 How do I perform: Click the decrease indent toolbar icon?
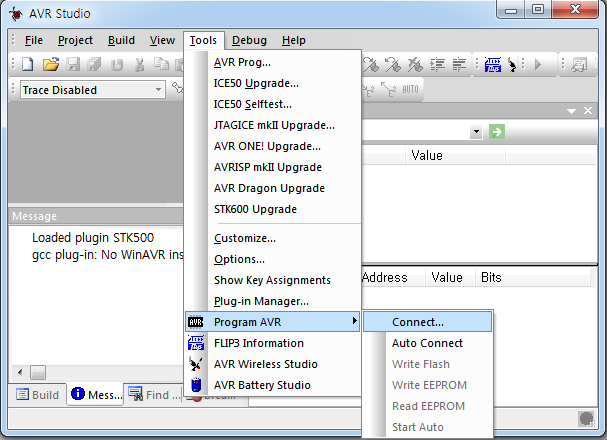click(x=459, y=65)
